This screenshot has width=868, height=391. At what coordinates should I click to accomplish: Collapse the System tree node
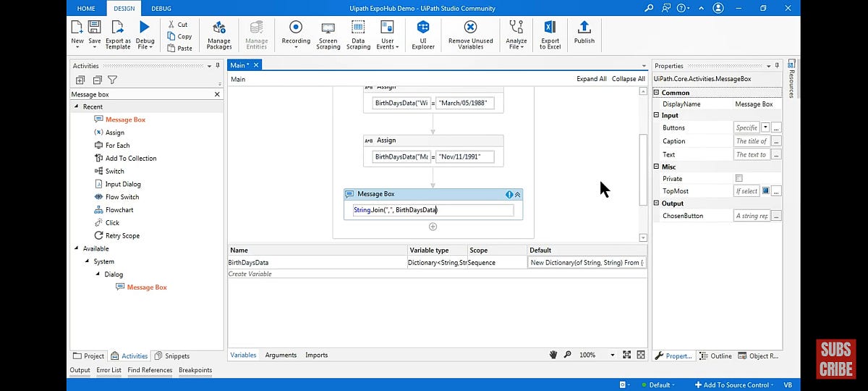coord(87,261)
